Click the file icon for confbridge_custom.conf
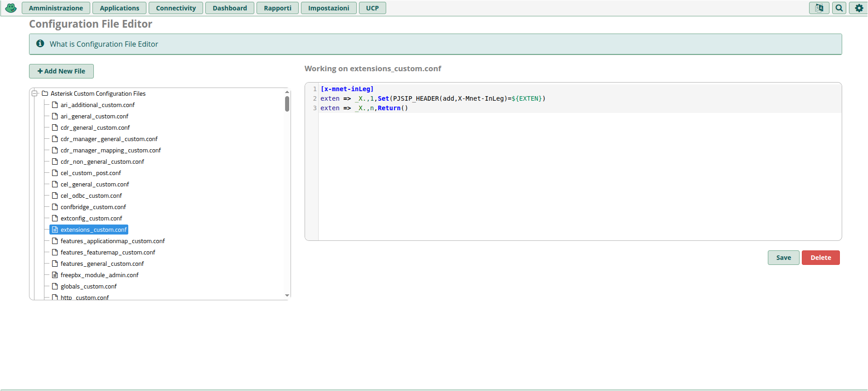Viewport: 868px width, 391px height. click(55, 207)
